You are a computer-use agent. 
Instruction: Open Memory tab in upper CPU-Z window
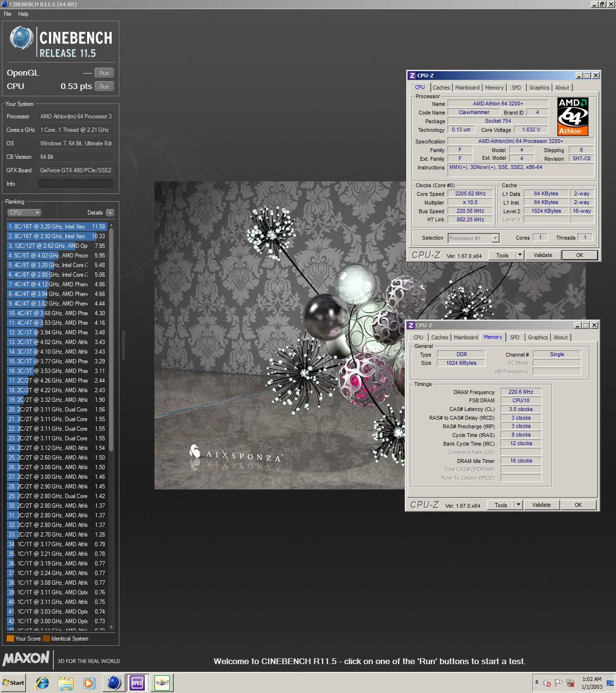coord(494,88)
